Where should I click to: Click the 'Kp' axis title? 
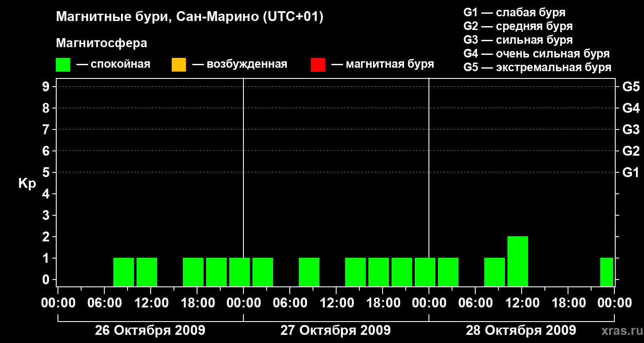click(27, 184)
